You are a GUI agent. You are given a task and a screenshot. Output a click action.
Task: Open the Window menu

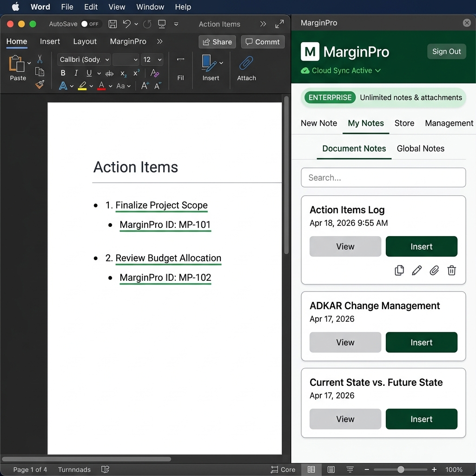point(150,7)
